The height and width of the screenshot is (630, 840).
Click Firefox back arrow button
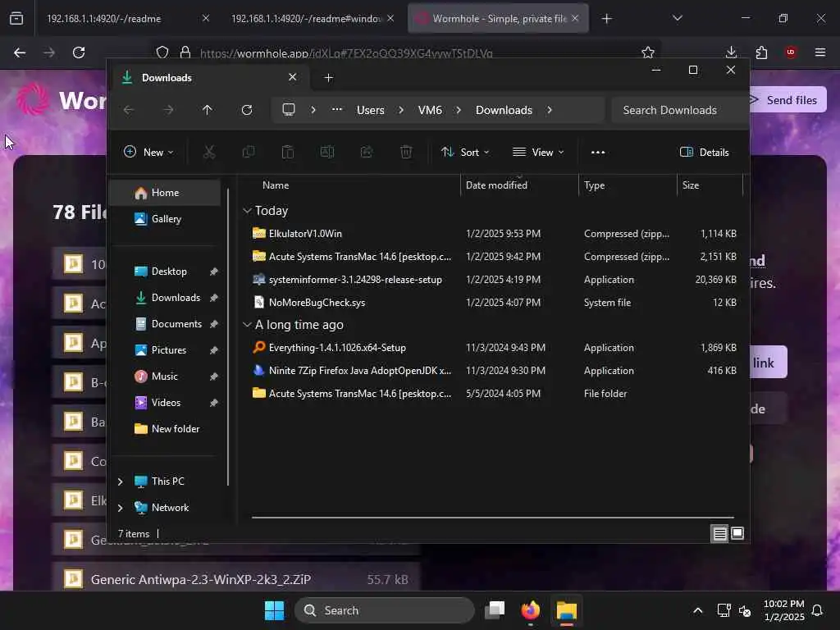(x=20, y=52)
